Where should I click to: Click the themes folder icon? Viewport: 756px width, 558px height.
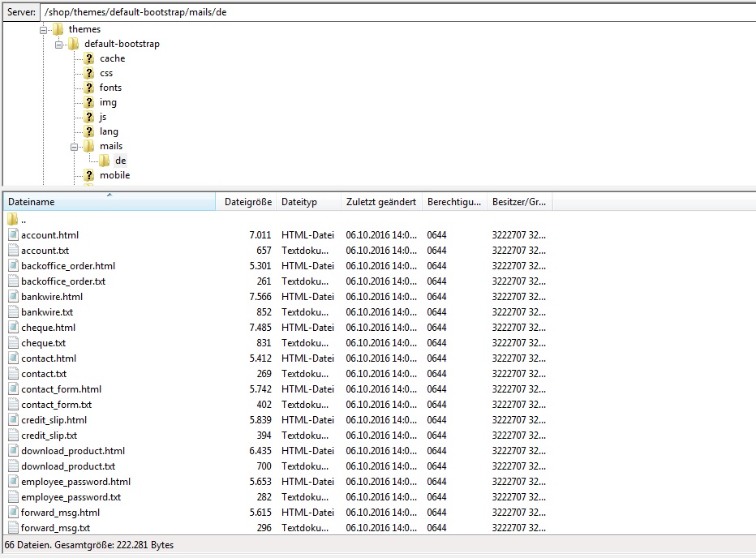click(58, 29)
